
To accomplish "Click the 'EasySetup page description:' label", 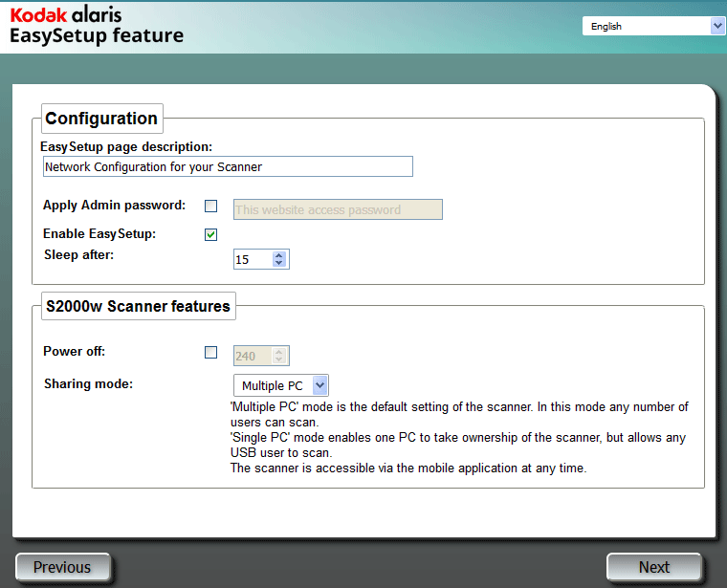I will click(x=126, y=147).
